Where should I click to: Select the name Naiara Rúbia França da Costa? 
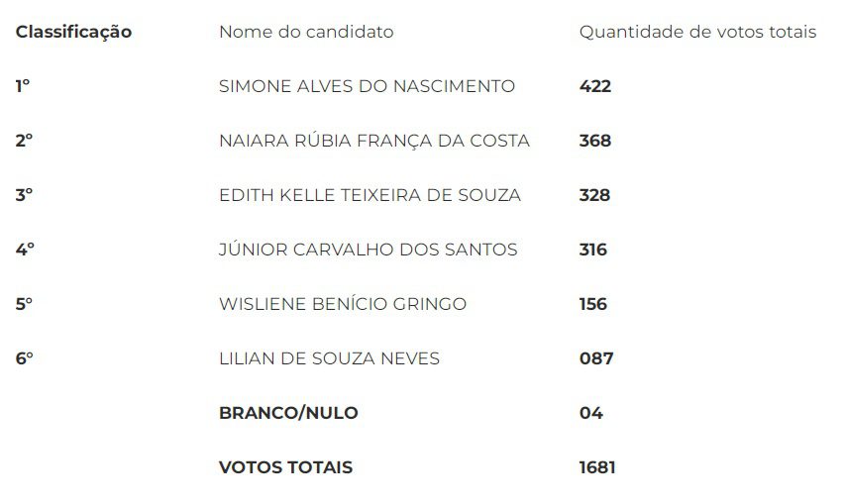tap(374, 141)
